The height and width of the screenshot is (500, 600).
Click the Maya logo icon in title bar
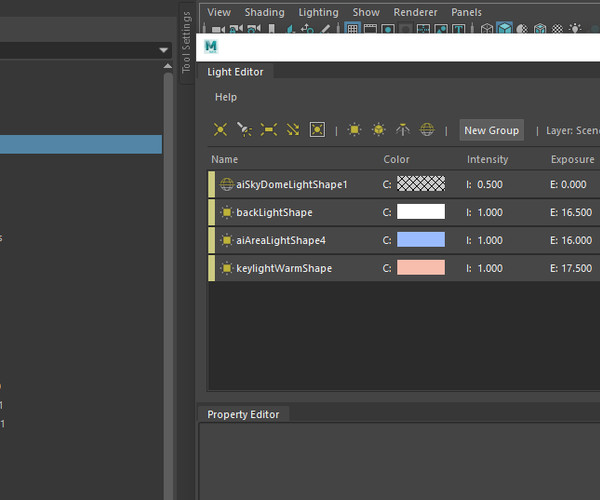(211, 47)
